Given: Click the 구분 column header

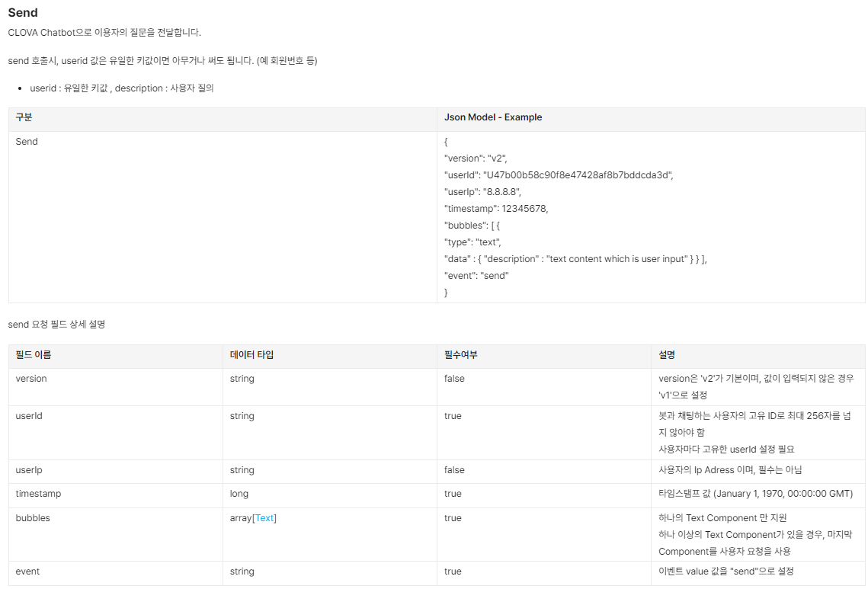Looking at the screenshot, I should coord(24,117).
